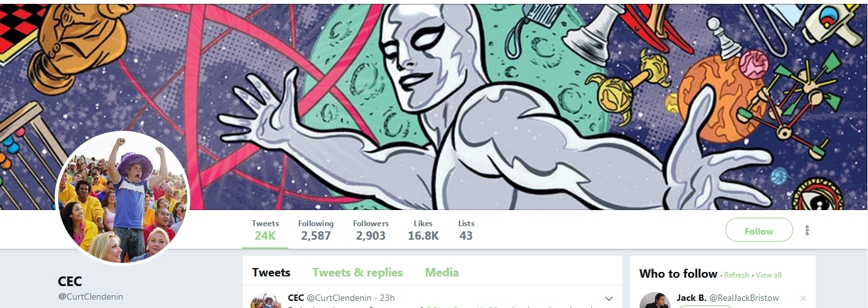Open the Lists 43 page
868x308 pixels.
[466, 230]
